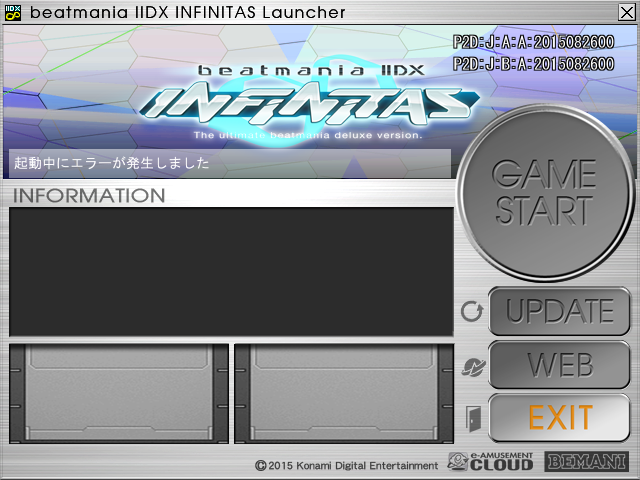Click the browser globe icon beside WEB
This screenshot has width=640, height=480.
tap(473, 367)
